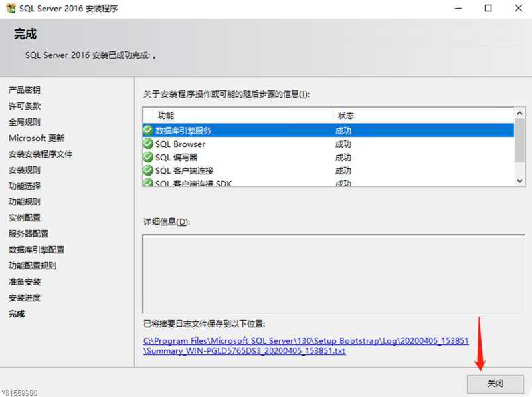Image resolution: width=532 pixels, height=397 pixels.
Task: Click the feature list scroll down arrow
Action: 519,181
